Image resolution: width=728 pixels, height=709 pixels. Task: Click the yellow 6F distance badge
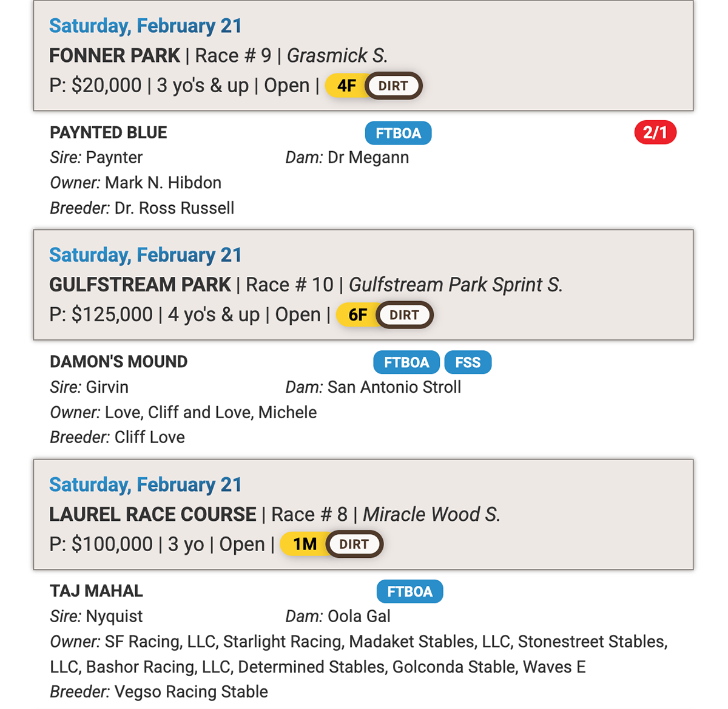[x=357, y=315]
